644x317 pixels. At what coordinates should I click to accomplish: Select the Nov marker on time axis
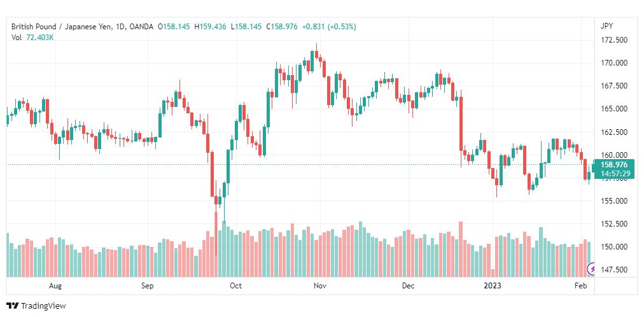pyautogui.click(x=320, y=286)
